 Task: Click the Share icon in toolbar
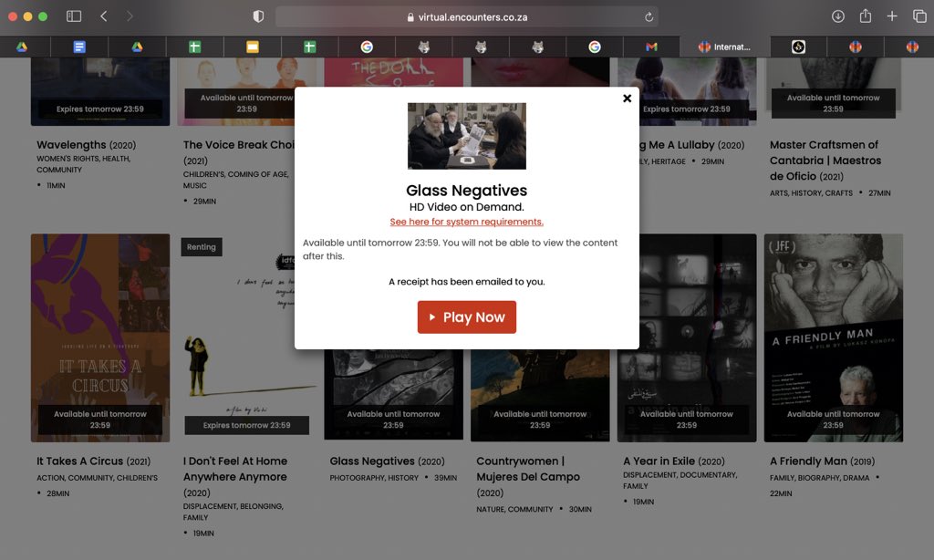click(866, 16)
